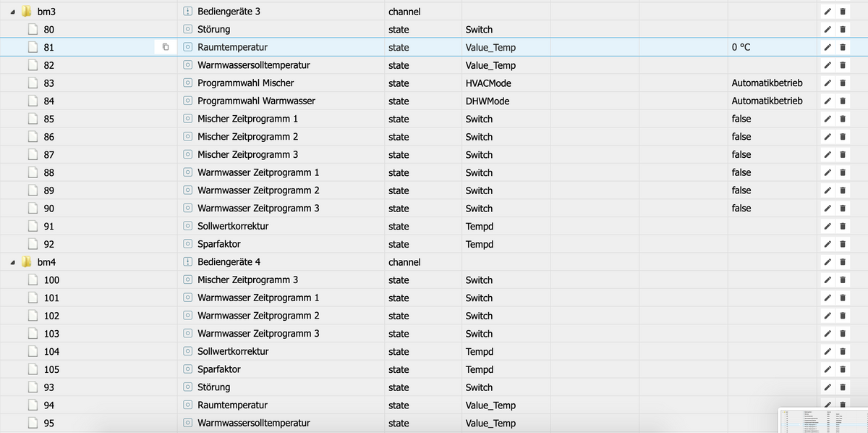The height and width of the screenshot is (433, 868).
Task: Delete the bm3 channel with the trash icon
Action: [843, 12]
